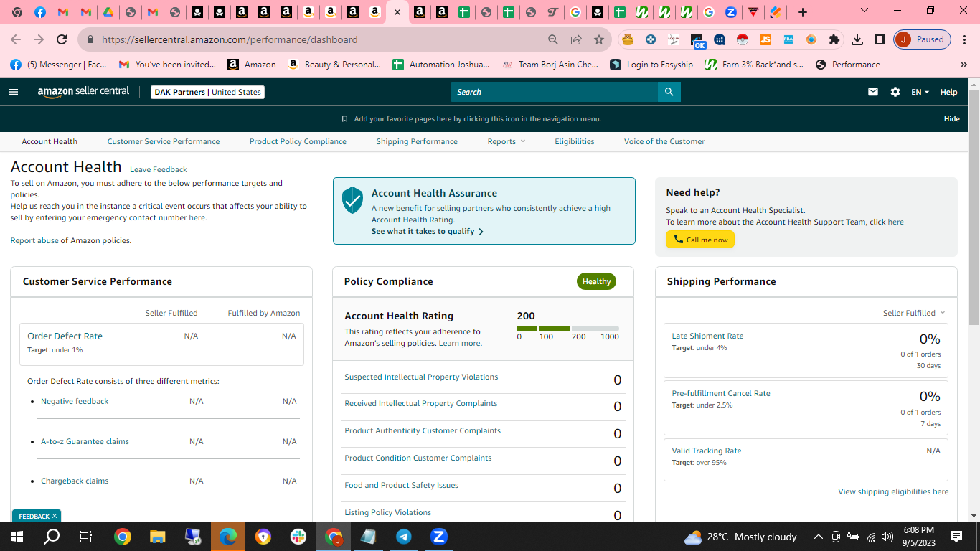
Task: Open the Login to Easyship bookmark
Action: pos(651,65)
